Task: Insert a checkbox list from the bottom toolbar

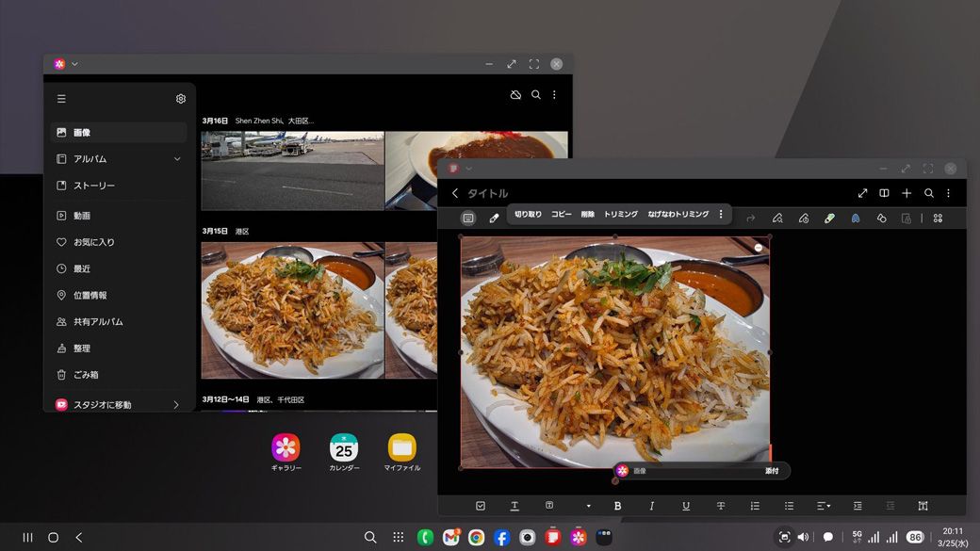Action: click(x=481, y=506)
